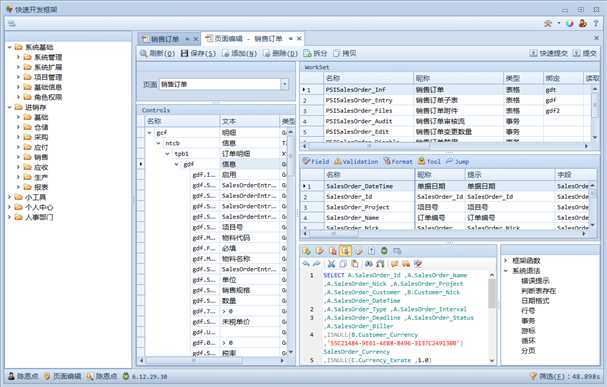Expand the 系统管理 tree node
The width and height of the screenshot is (607, 387).
pyautogui.click(x=18, y=57)
